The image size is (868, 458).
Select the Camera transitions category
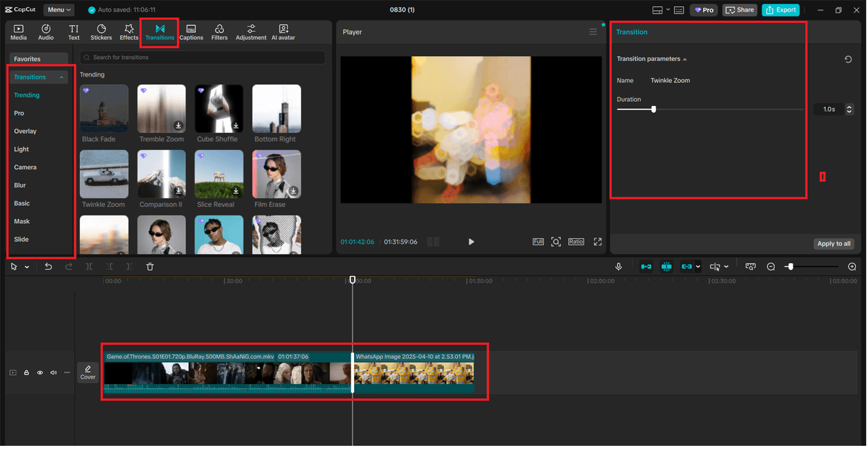point(25,167)
